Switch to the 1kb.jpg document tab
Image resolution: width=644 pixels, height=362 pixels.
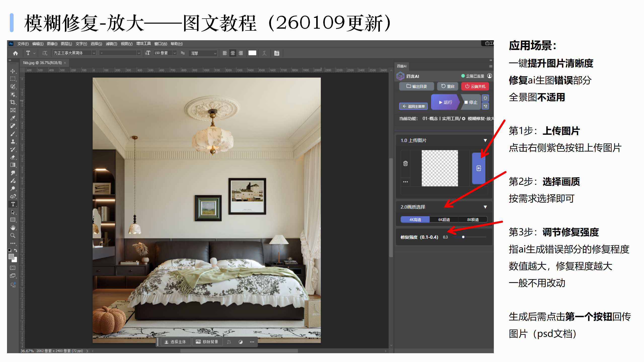[42, 63]
